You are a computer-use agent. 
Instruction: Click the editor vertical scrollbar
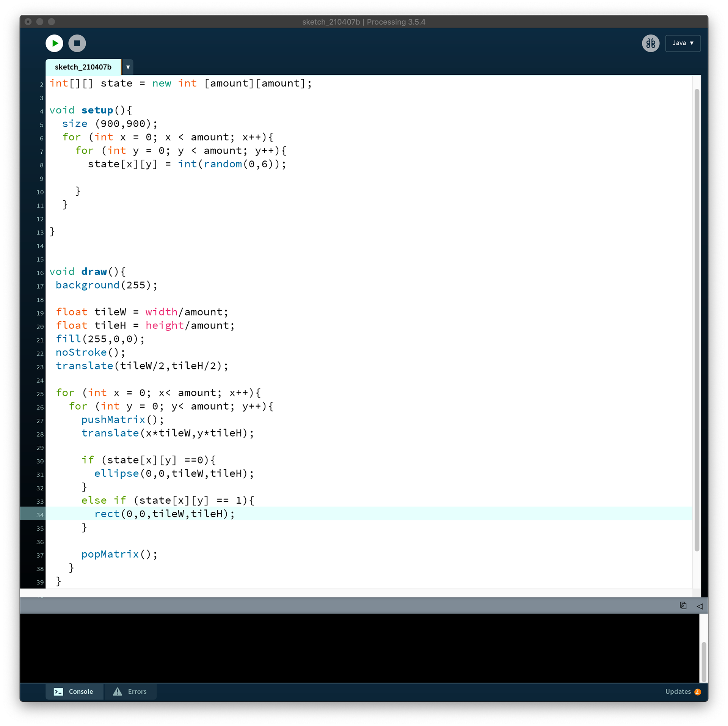click(697, 320)
